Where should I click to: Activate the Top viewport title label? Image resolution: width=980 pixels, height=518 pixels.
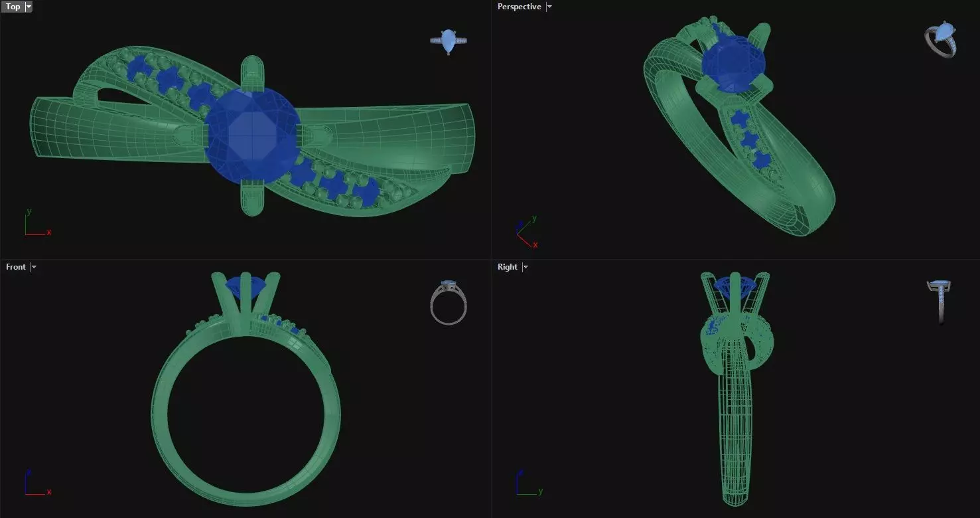13,7
